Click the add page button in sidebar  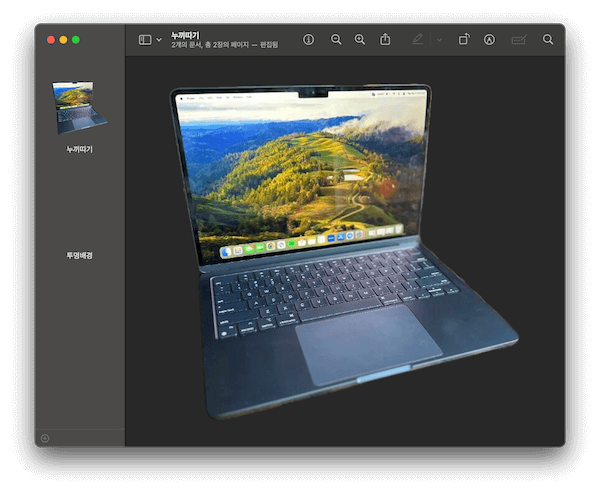click(45, 438)
